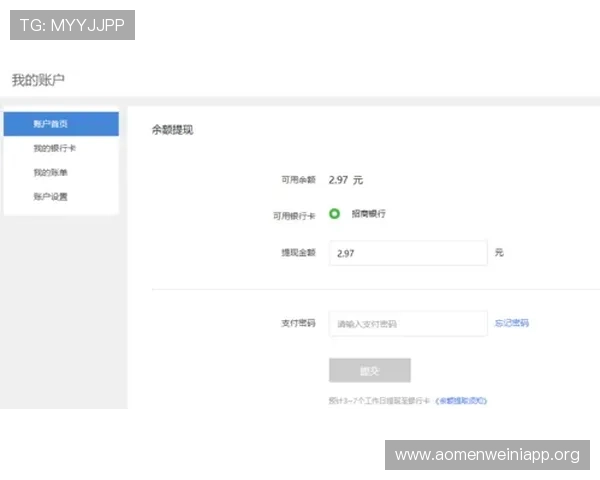Viewport: 600px width, 480px height.
Task: Focus the 支付密码 password field
Action: click(x=408, y=324)
